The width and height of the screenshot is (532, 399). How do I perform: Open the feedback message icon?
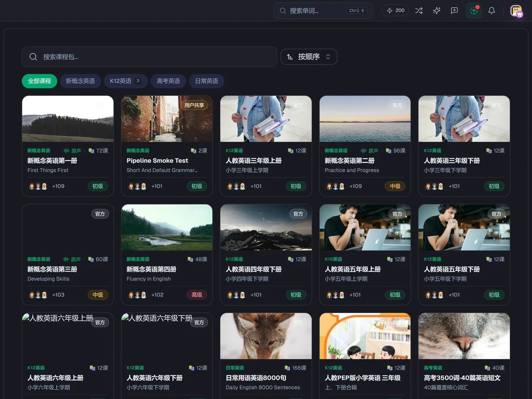(x=454, y=11)
